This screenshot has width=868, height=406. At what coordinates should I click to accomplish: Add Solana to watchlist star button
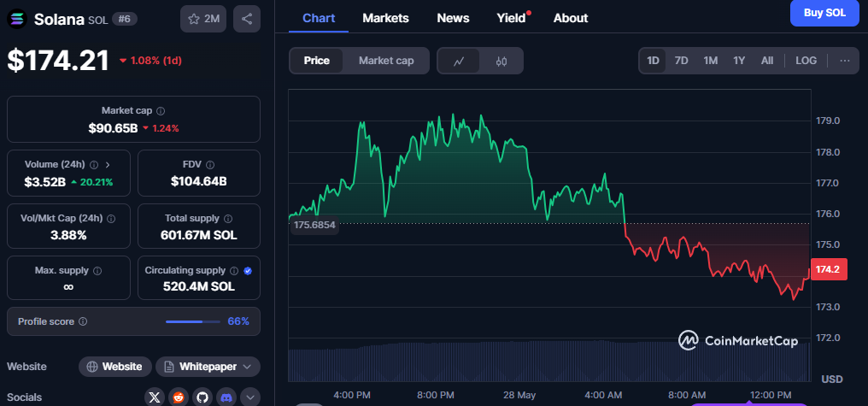click(x=203, y=19)
